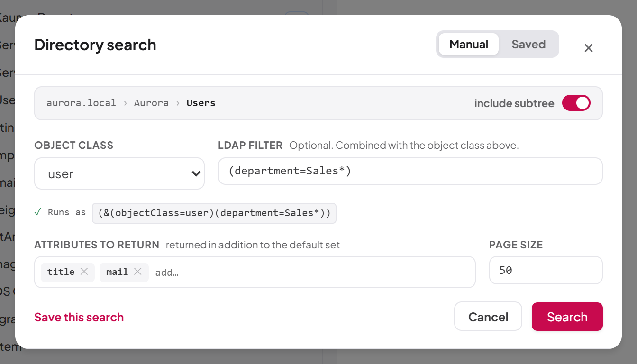This screenshot has width=637, height=364.
Task: Click the Users breadcrumb segment
Action: click(x=201, y=103)
